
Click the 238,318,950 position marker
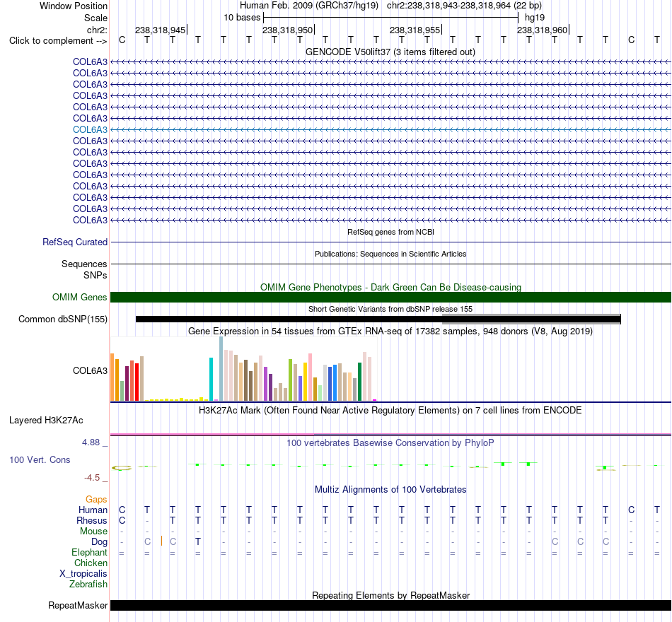coord(288,30)
